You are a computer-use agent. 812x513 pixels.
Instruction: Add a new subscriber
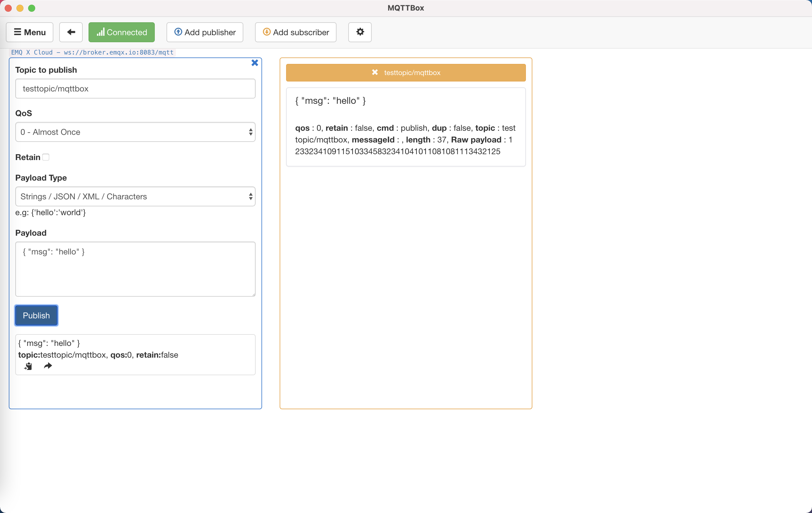(296, 32)
